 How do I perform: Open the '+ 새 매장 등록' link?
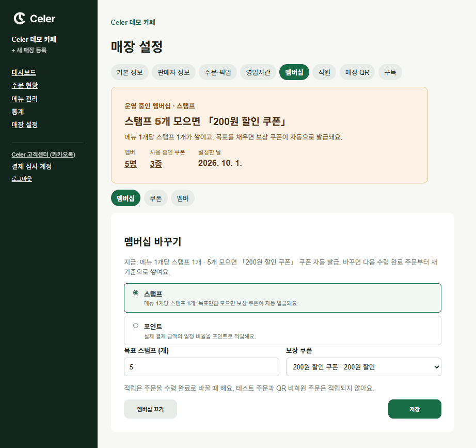[x=29, y=50]
